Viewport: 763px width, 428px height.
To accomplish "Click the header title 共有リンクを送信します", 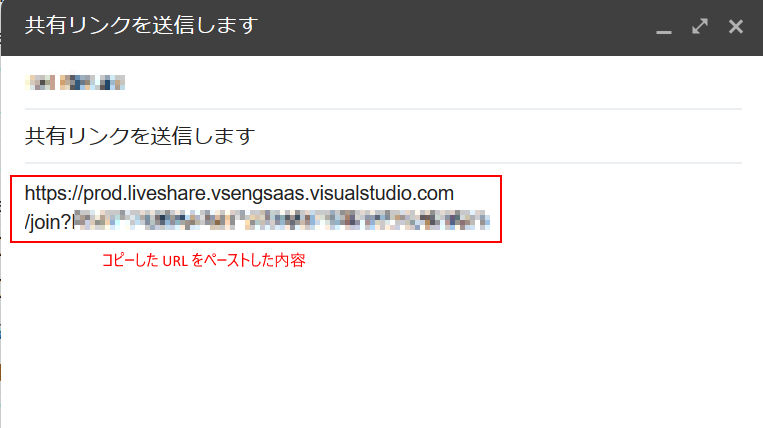I will (141, 25).
